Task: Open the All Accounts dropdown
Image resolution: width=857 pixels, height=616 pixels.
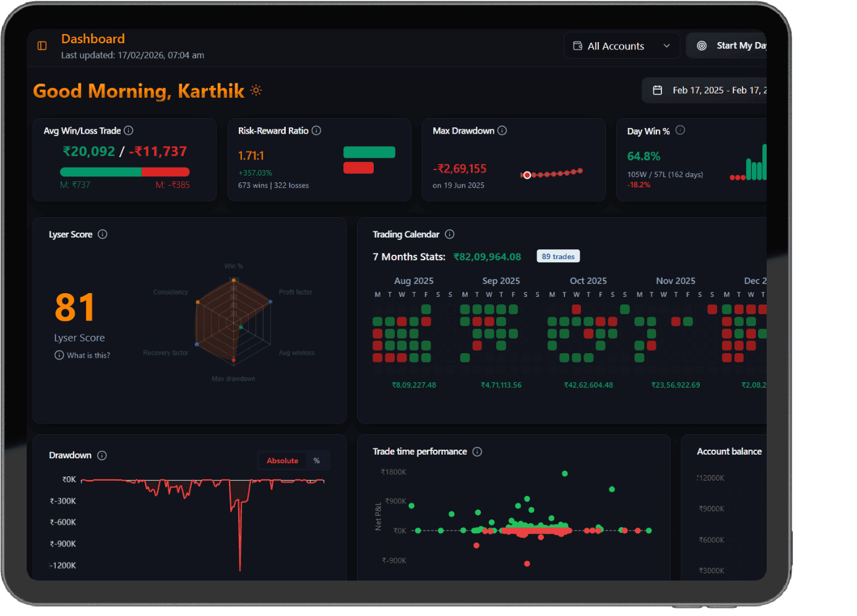Action: tap(622, 46)
